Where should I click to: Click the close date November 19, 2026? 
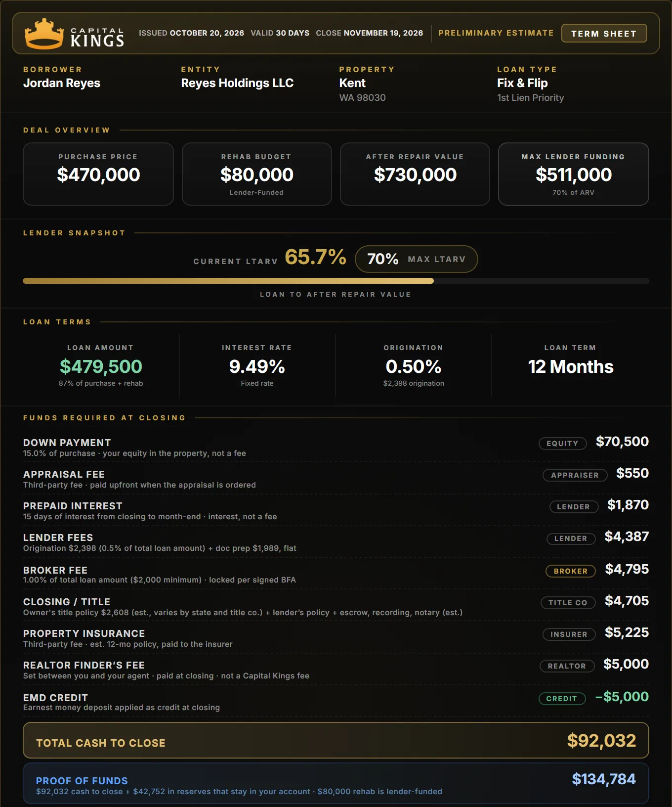tap(383, 33)
